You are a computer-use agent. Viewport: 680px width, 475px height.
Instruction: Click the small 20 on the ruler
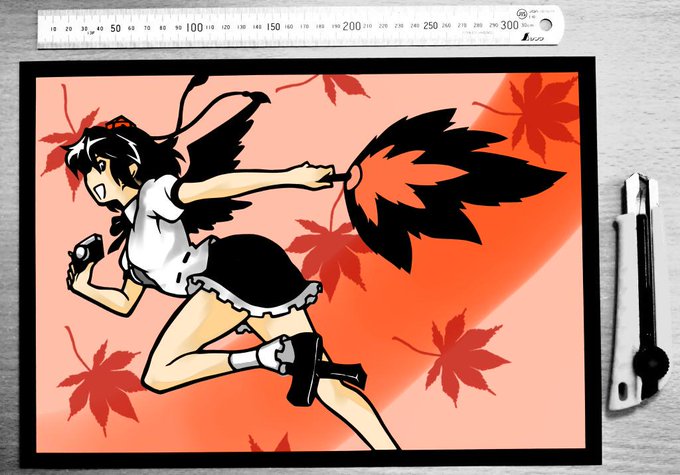tap(69, 29)
